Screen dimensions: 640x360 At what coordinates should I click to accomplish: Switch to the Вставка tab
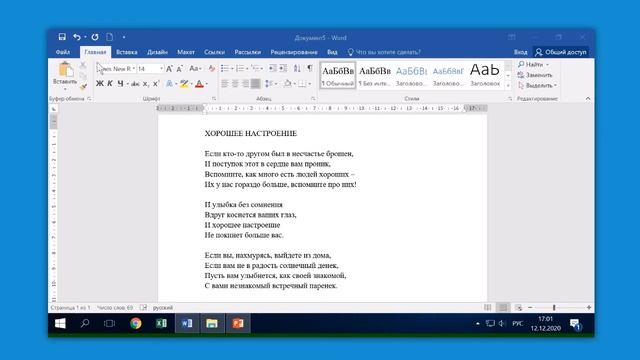(127, 52)
